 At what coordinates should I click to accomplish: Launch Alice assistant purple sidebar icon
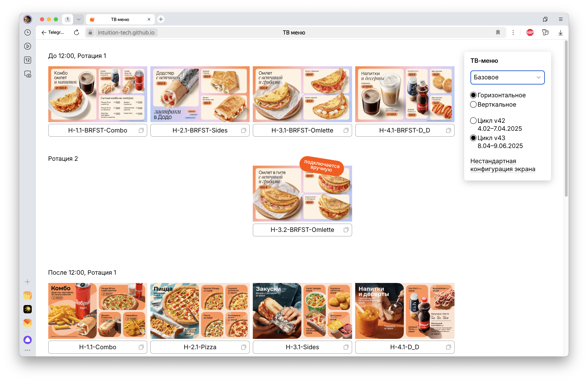(x=28, y=340)
